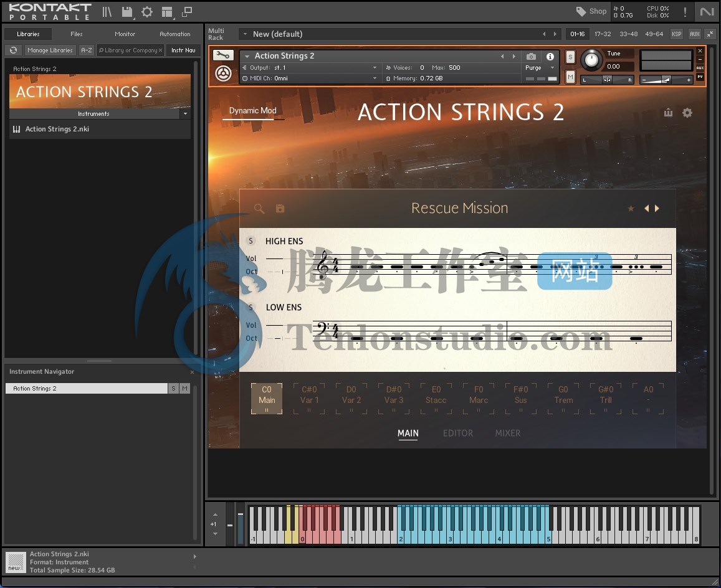Viewport: 721px width, 588px height.
Task: Select previous multi with left arrow near 01-16
Action: point(544,34)
